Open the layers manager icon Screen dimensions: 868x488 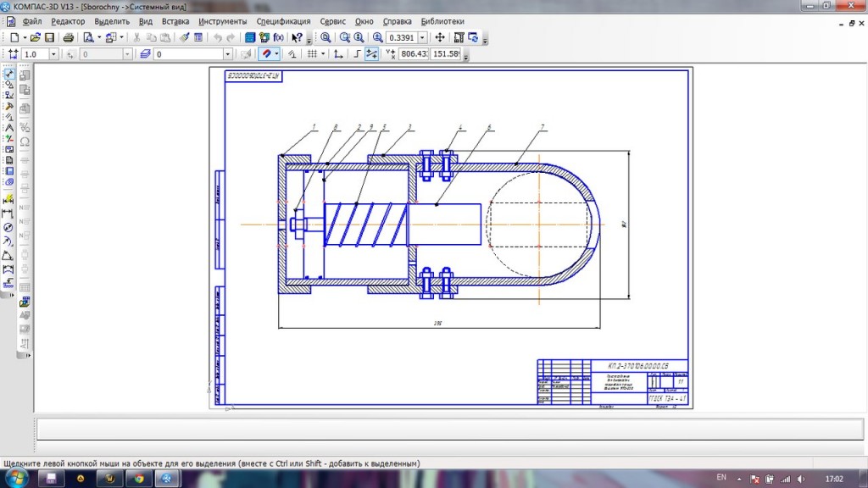145,54
